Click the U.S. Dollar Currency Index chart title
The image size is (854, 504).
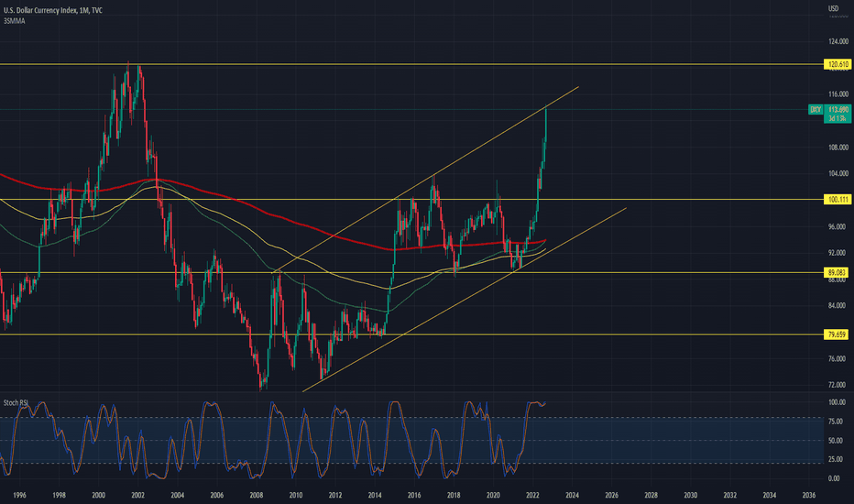[53, 10]
